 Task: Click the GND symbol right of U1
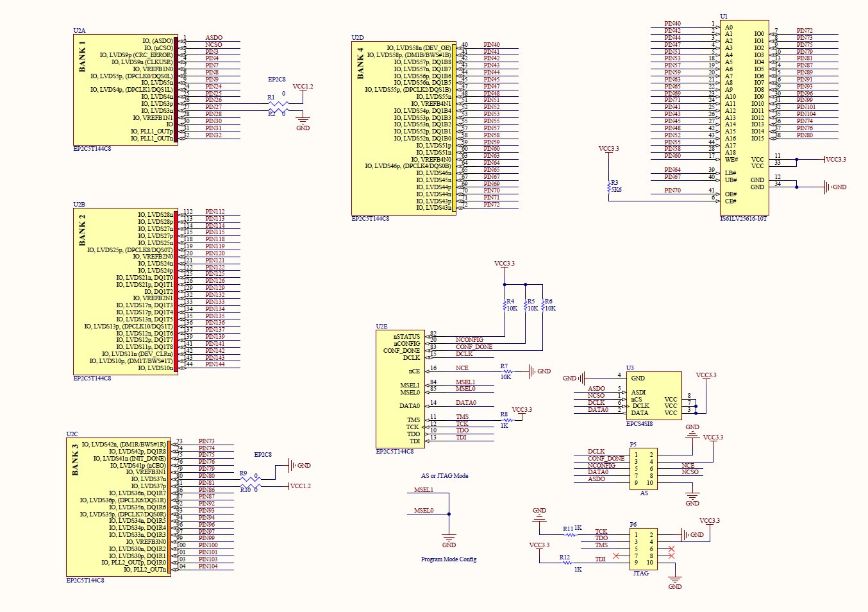coord(834,187)
